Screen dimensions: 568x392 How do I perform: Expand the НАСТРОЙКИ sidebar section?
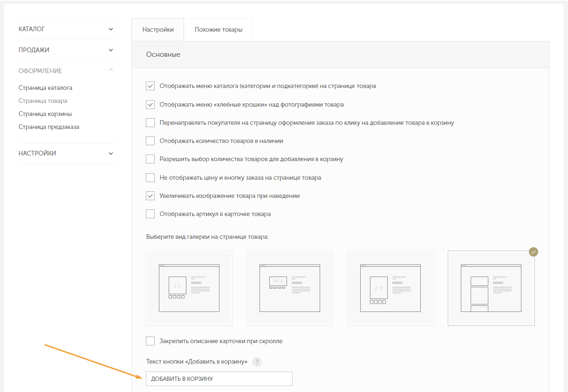pyautogui.click(x=110, y=154)
